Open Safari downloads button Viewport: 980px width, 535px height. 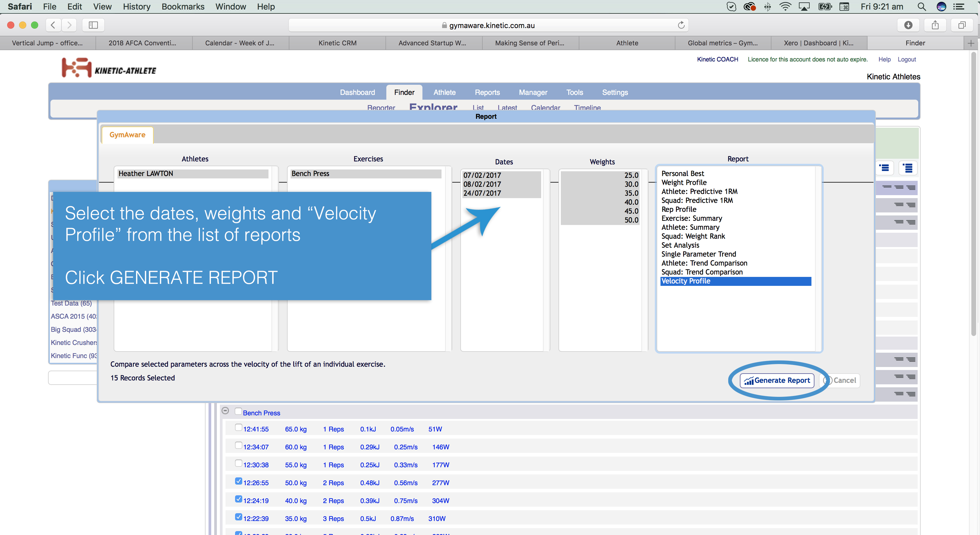pos(908,25)
